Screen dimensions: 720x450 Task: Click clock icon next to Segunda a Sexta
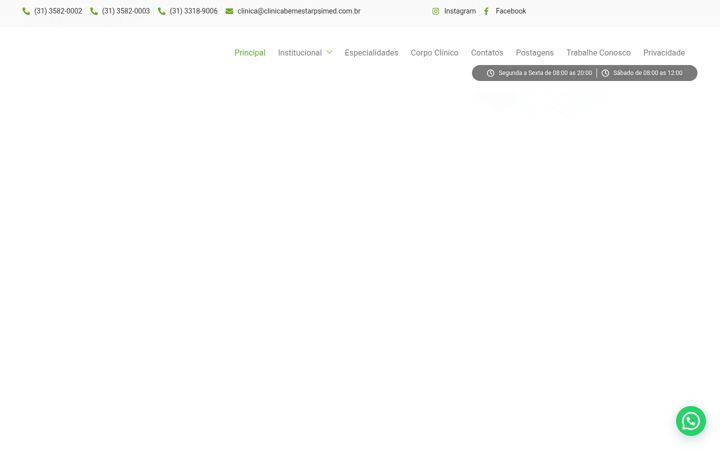point(490,73)
